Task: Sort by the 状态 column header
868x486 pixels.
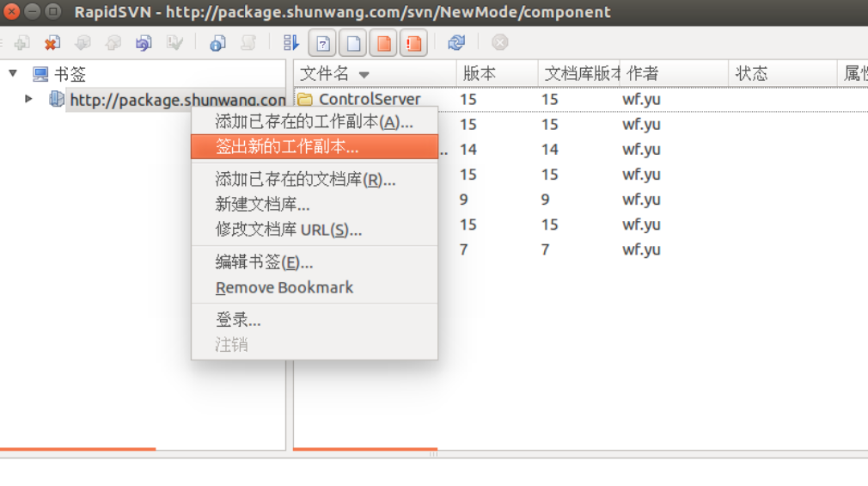Action: click(783, 73)
